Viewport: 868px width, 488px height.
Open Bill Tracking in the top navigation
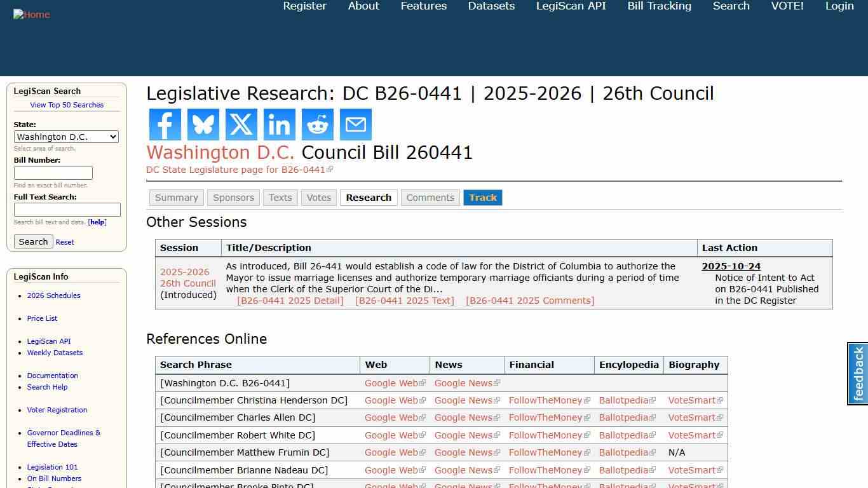coord(659,6)
